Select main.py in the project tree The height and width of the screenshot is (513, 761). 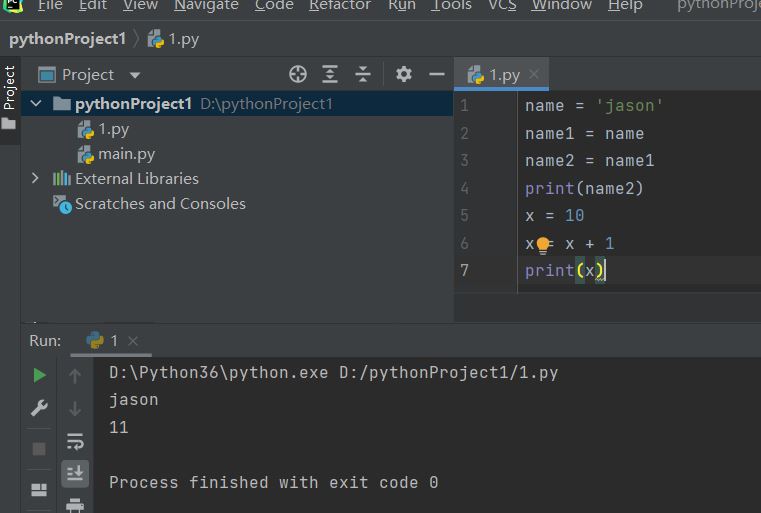tap(126, 154)
